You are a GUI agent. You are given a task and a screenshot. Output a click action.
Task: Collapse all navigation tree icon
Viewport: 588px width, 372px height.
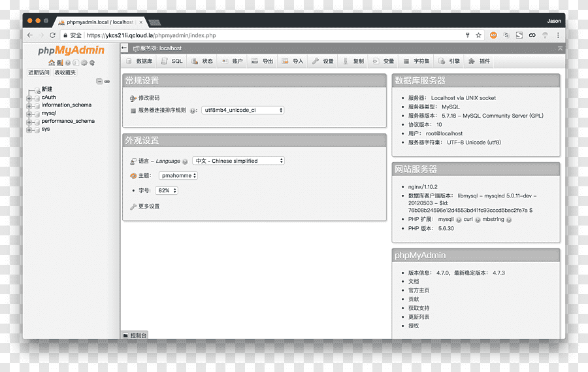click(x=99, y=82)
